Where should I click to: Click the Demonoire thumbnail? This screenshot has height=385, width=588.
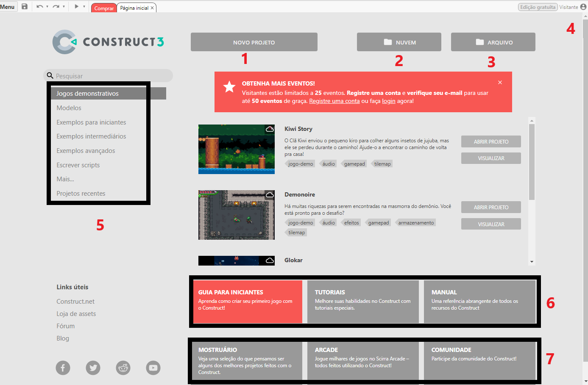pos(237,215)
